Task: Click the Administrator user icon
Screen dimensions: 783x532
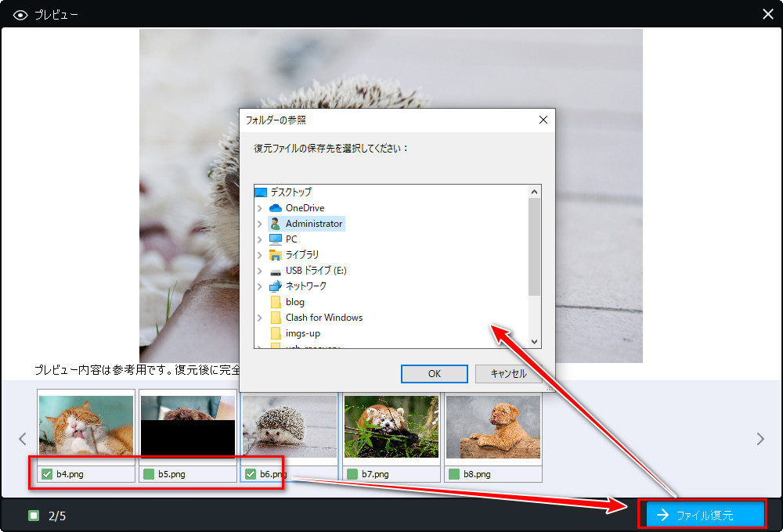Action: tap(275, 224)
